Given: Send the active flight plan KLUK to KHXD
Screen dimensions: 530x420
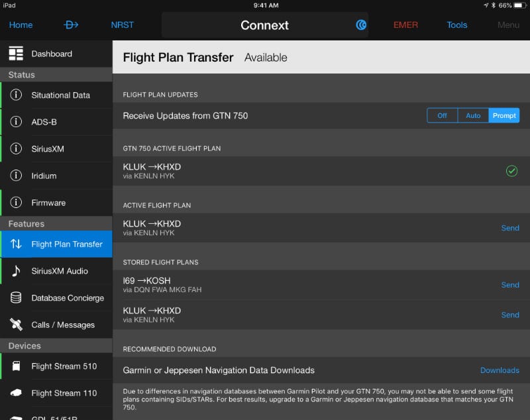Looking at the screenshot, I should click(x=510, y=228).
